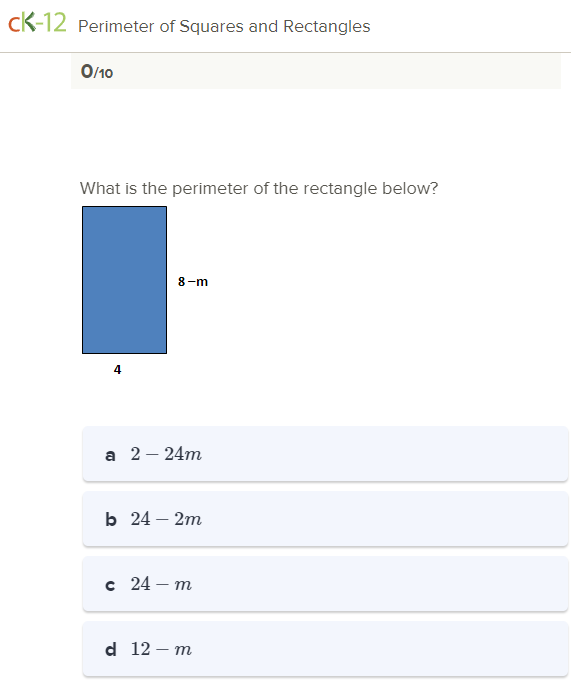The image size is (571, 680).
Task: Click the Perimeter of Squares and Rectangles title
Action: pyautogui.click(x=224, y=26)
